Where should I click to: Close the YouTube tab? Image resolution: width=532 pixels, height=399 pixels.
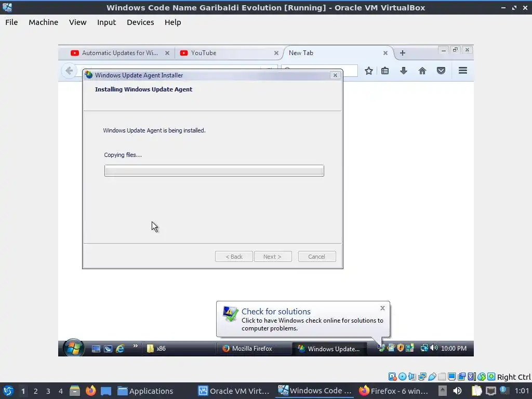(x=276, y=53)
